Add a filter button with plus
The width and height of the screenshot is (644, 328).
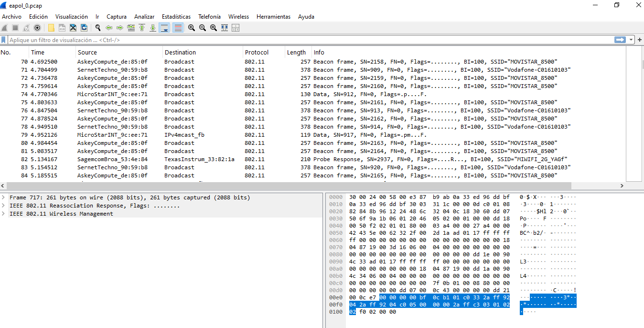tap(640, 40)
